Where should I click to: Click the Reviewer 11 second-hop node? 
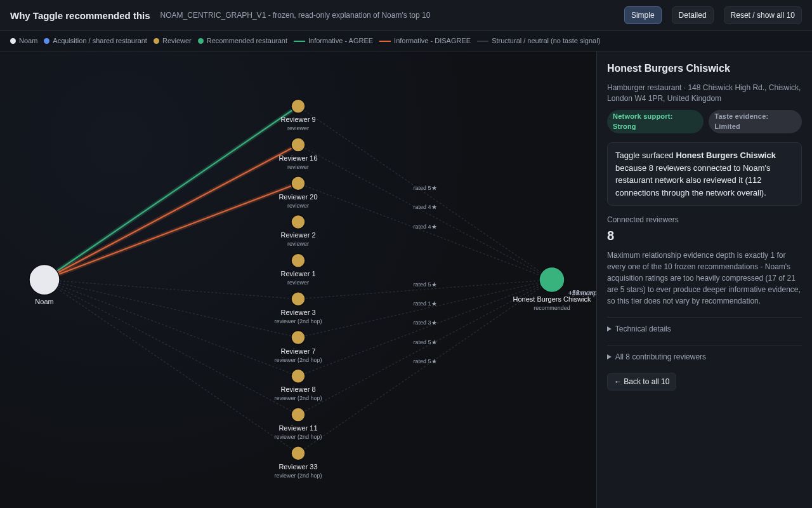click(298, 415)
